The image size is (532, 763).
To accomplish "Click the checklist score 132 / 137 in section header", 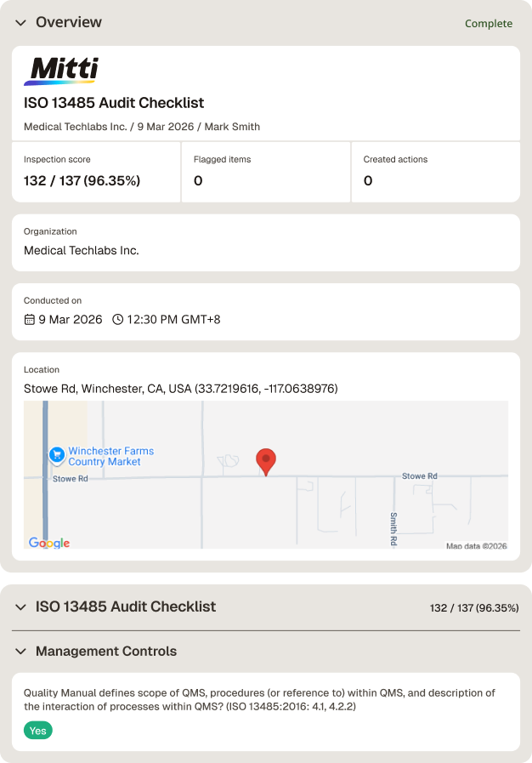I will (x=474, y=608).
